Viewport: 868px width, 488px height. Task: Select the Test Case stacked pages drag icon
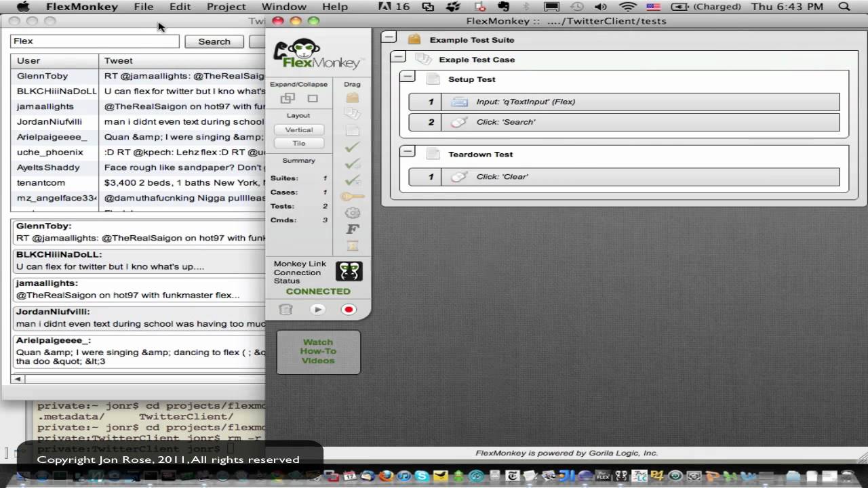(352, 114)
